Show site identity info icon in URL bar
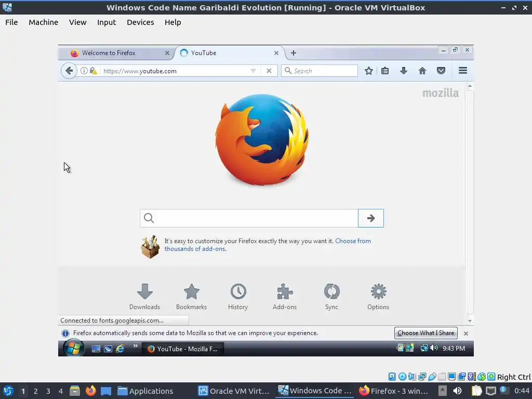532x399 pixels. coord(84,71)
